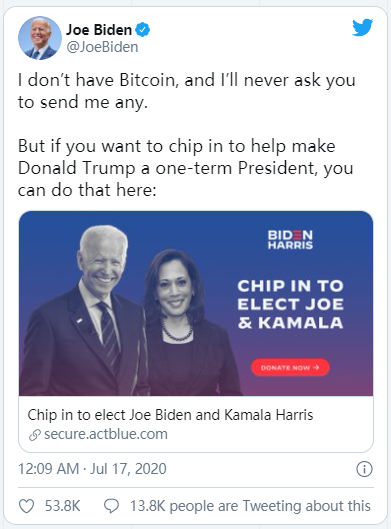Open replies via speech bubble icon
The height and width of the screenshot is (529, 391).
111,506
